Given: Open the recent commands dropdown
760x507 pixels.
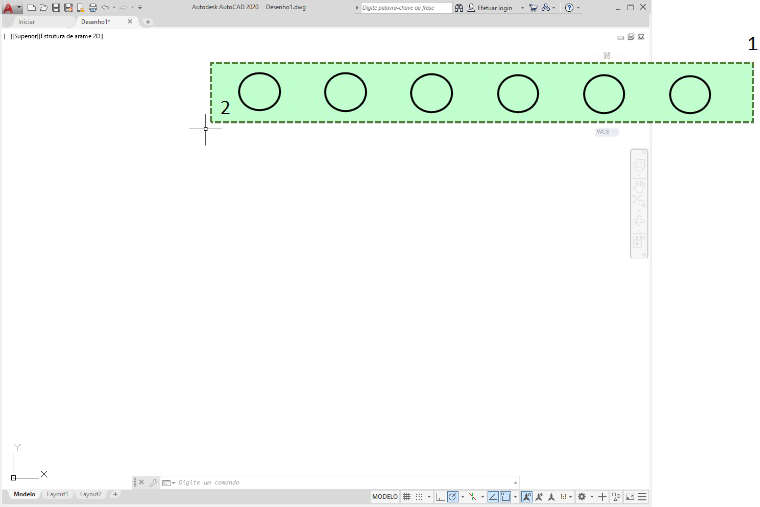Looking at the screenshot, I should pos(168,483).
